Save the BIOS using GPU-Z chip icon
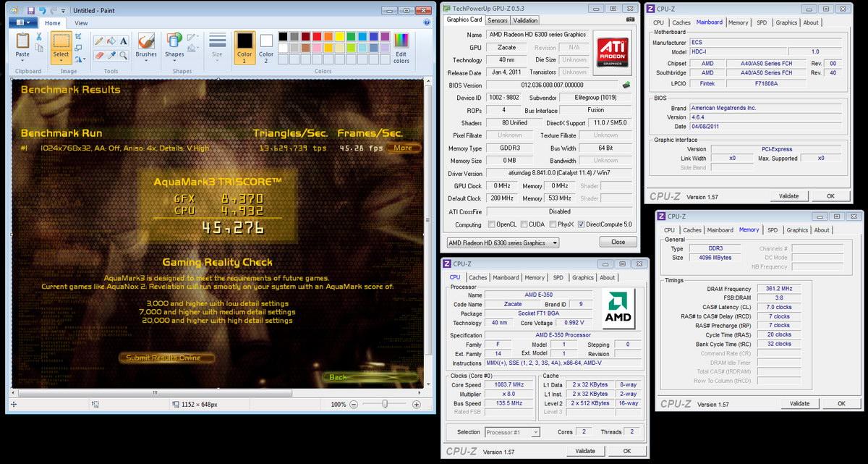This screenshot has height=464, width=868. (626, 85)
